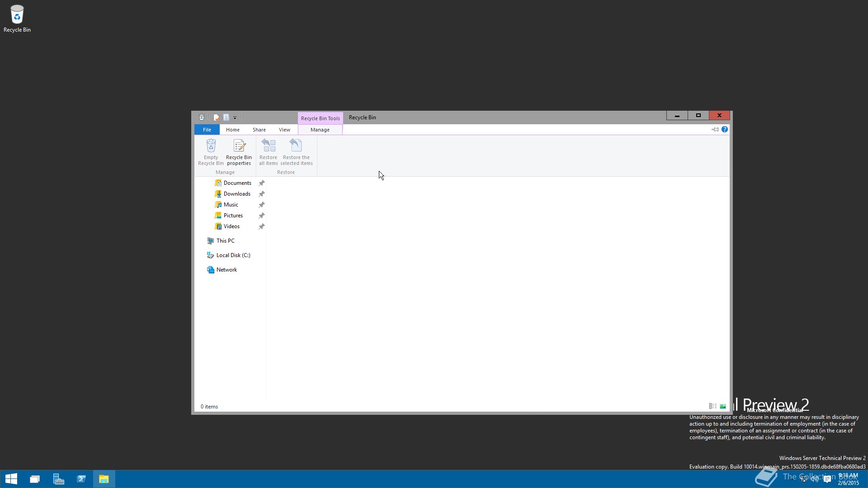Click the Pictures folder icon
The image size is (868, 488).
click(218, 216)
